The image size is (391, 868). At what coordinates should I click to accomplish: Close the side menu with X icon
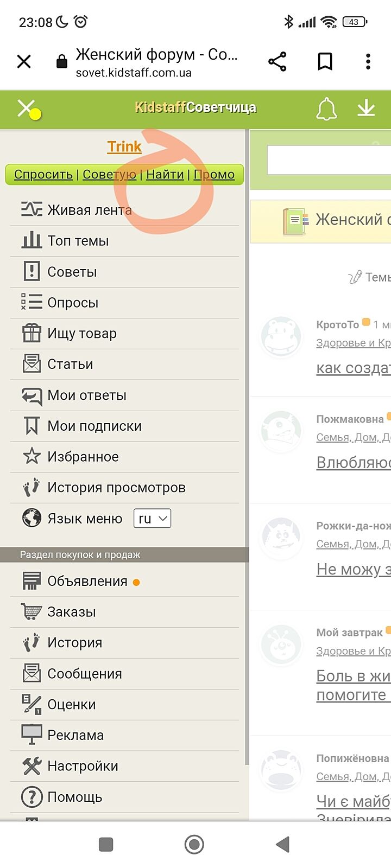[26, 108]
